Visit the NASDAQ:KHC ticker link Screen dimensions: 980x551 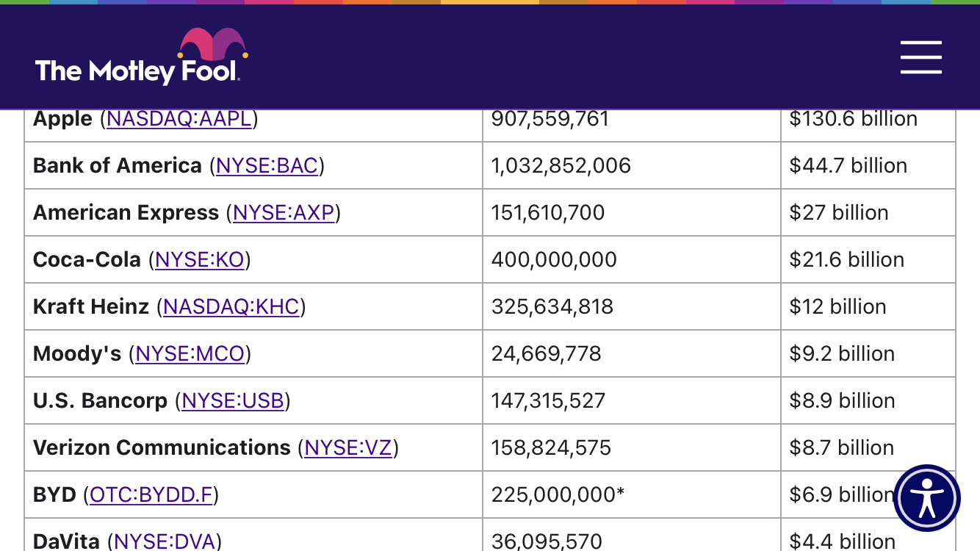[x=231, y=307]
